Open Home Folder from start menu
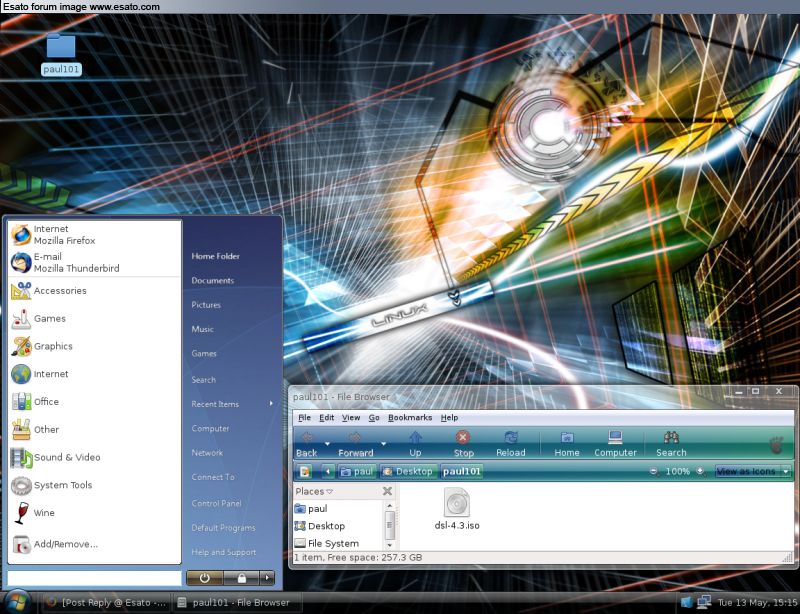This screenshot has height=614, width=800. pos(215,256)
